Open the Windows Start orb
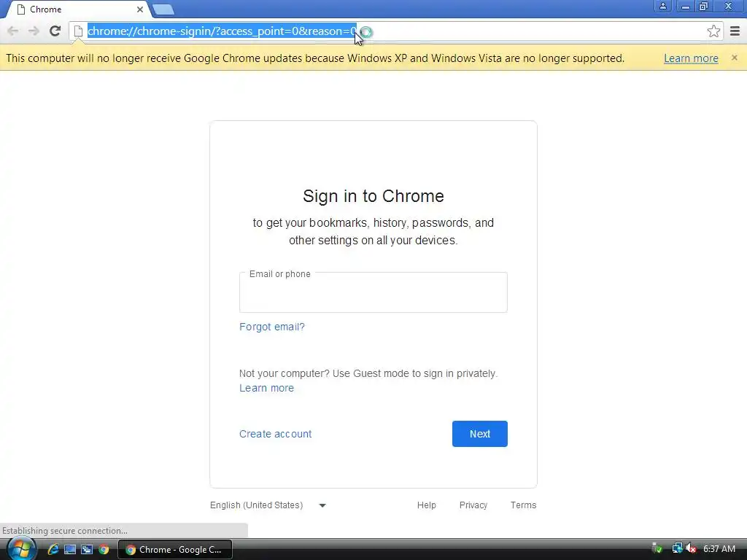The height and width of the screenshot is (560, 747). pyautogui.click(x=20, y=549)
